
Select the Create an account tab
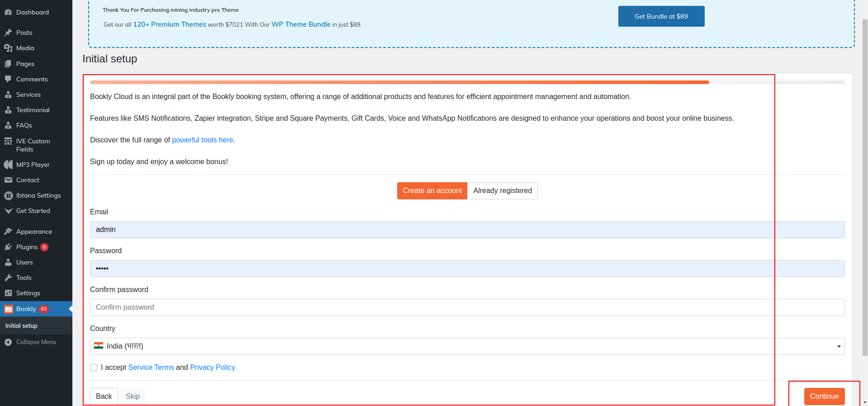(432, 191)
